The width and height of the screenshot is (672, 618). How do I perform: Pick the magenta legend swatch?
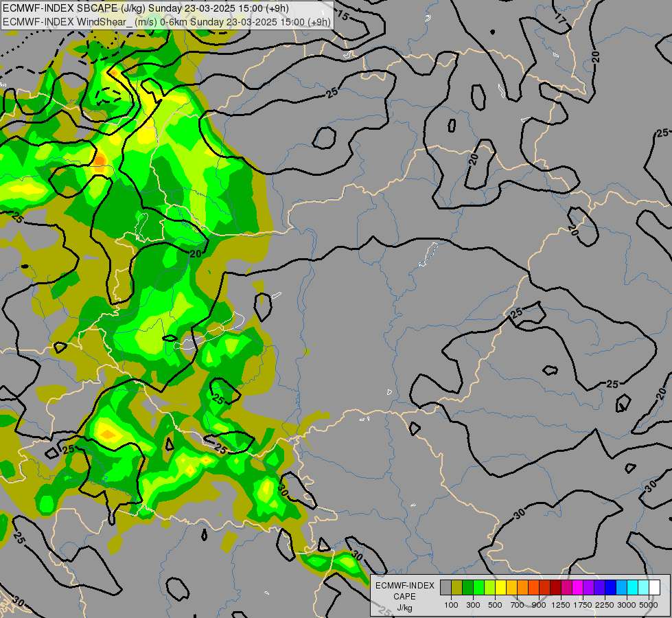click(577, 588)
